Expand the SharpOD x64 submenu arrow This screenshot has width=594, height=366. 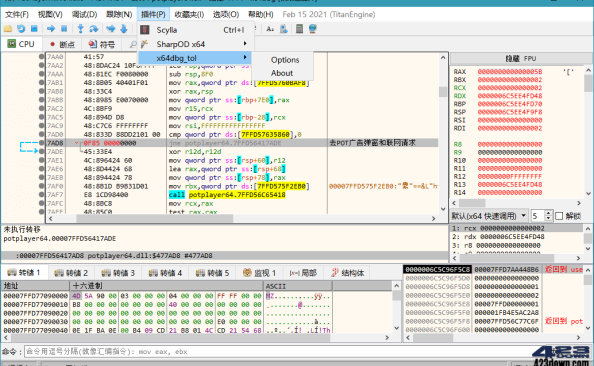[x=245, y=44]
